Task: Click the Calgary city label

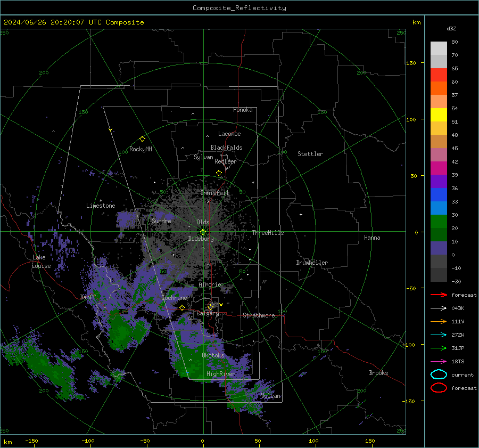Action: 208,313
